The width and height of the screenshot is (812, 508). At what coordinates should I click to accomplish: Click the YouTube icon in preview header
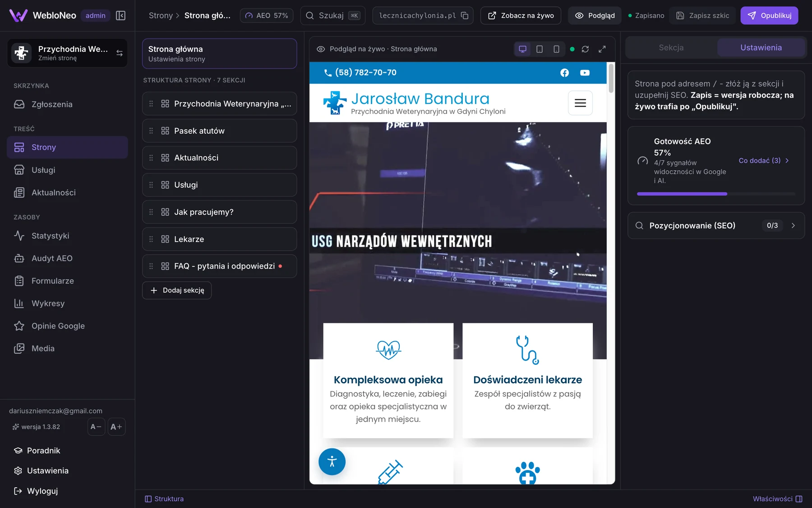tap(585, 73)
